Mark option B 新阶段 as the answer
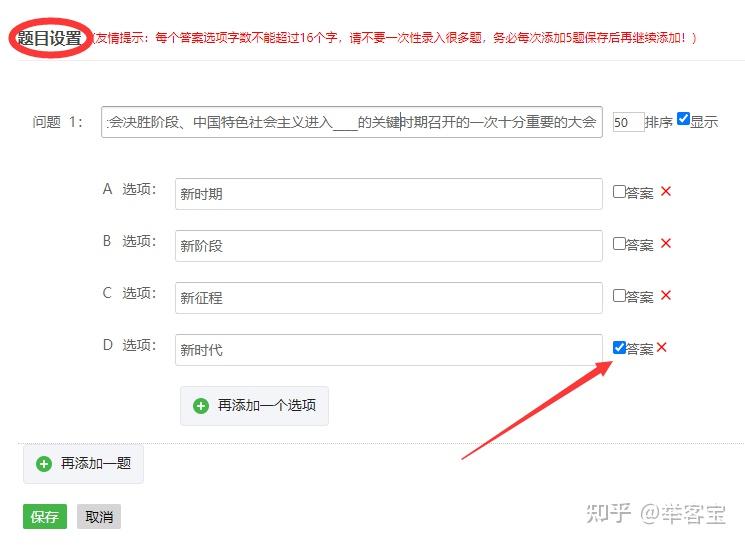Image resolution: width=745 pixels, height=545 pixels. 619,243
